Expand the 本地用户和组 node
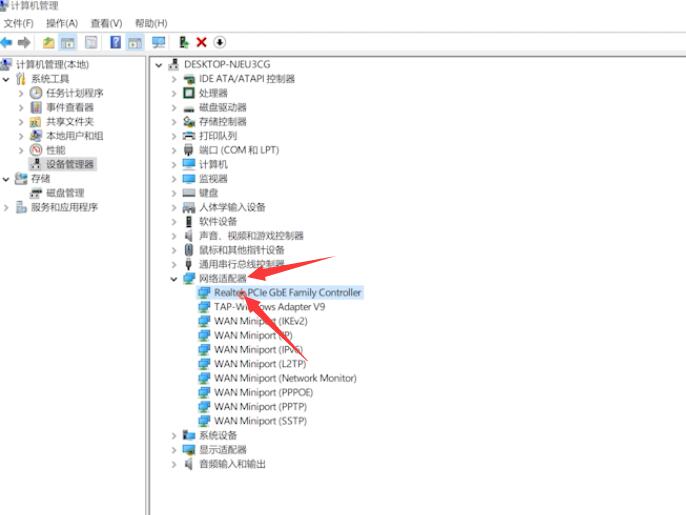The height and width of the screenshot is (515, 686). (21, 136)
